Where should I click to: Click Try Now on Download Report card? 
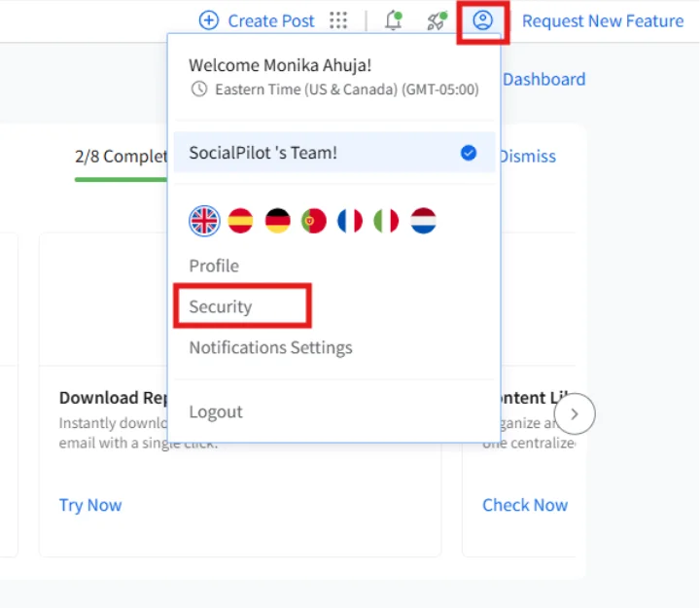coord(90,505)
